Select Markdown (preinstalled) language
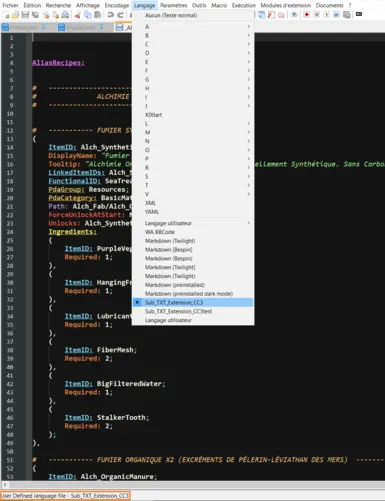This screenshot has height=501, width=385. coord(193,285)
